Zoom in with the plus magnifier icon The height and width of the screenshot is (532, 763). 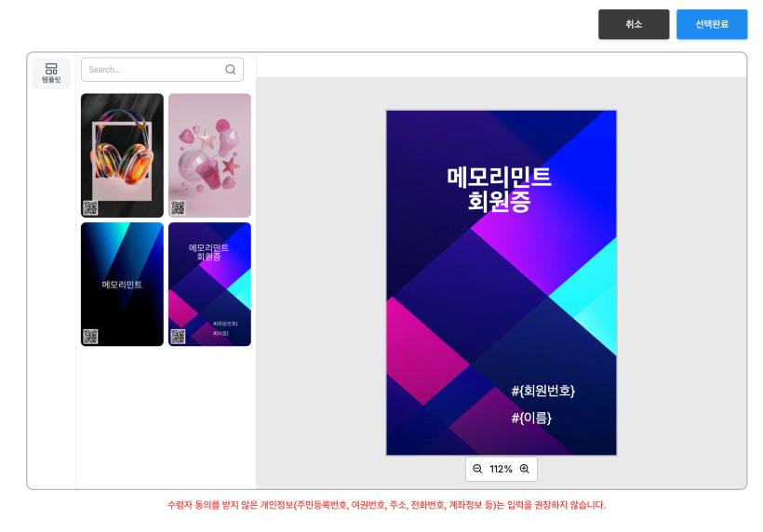524,469
